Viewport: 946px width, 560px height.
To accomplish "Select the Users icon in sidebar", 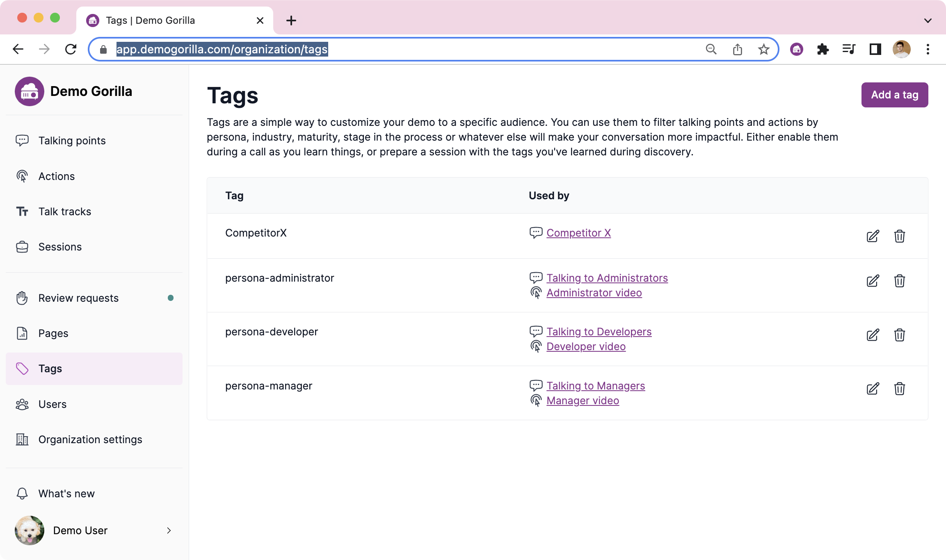I will click(x=22, y=404).
